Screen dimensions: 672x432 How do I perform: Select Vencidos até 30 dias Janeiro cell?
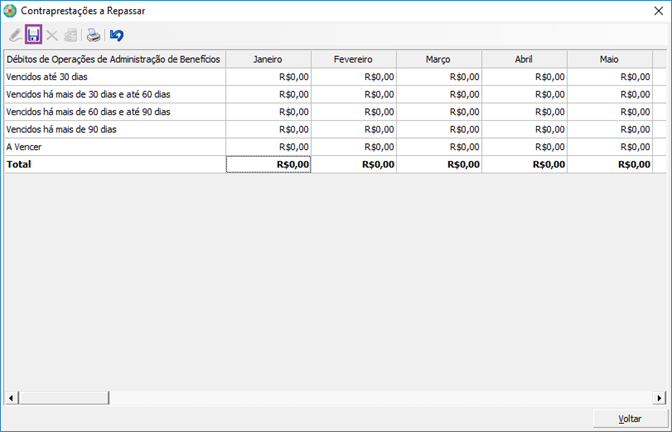(x=268, y=77)
